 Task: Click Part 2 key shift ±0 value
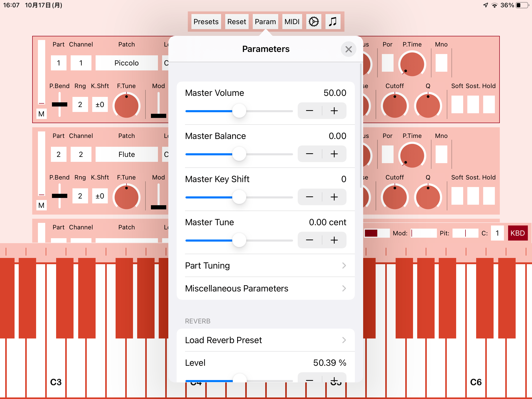[100, 196]
